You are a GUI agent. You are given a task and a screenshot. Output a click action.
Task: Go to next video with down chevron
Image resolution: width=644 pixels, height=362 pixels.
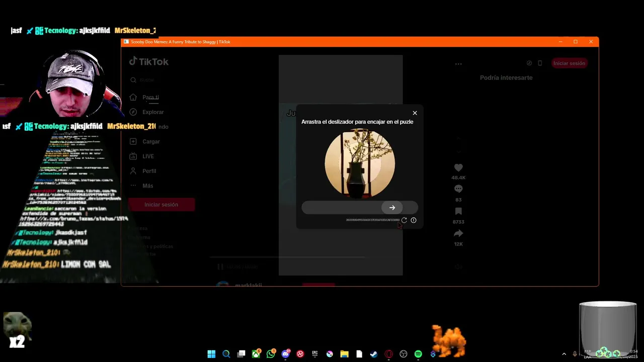[458, 151]
